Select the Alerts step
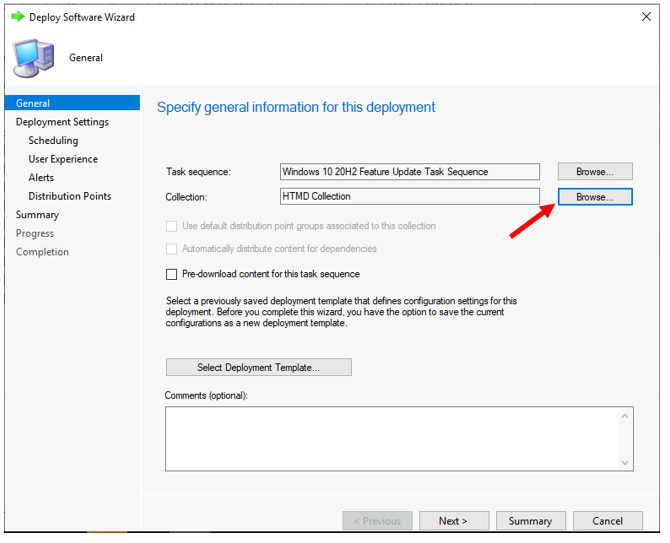This screenshot has width=670, height=543. point(41,177)
